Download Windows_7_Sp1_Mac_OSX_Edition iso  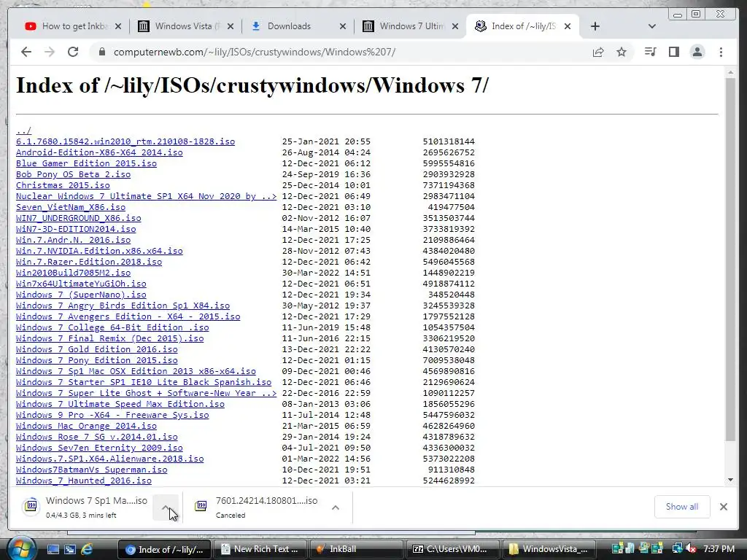click(x=136, y=371)
